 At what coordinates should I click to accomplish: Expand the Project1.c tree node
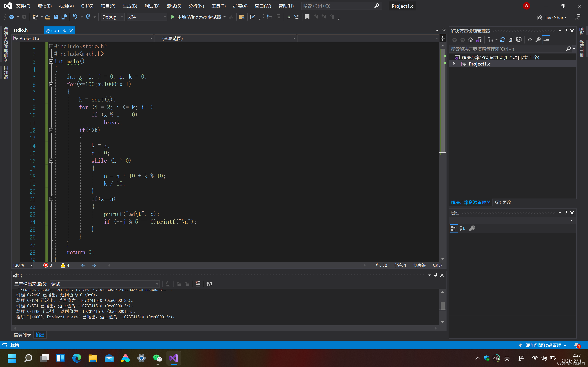[x=454, y=64]
